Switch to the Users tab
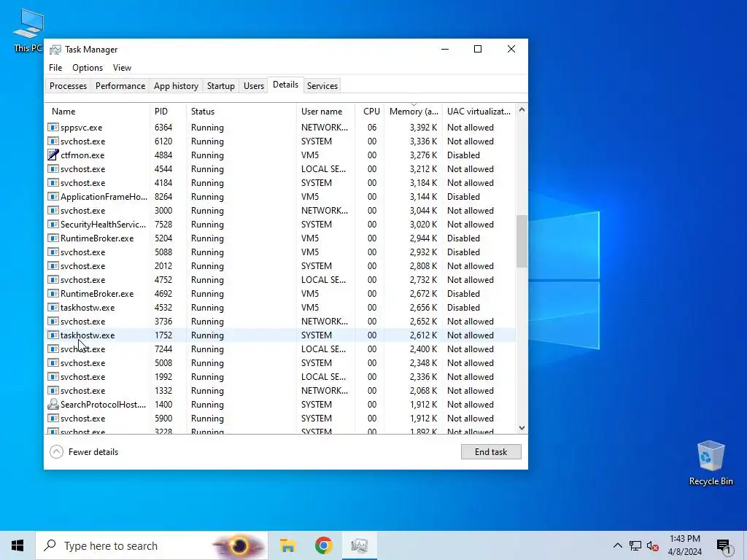747x560 pixels. (253, 86)
